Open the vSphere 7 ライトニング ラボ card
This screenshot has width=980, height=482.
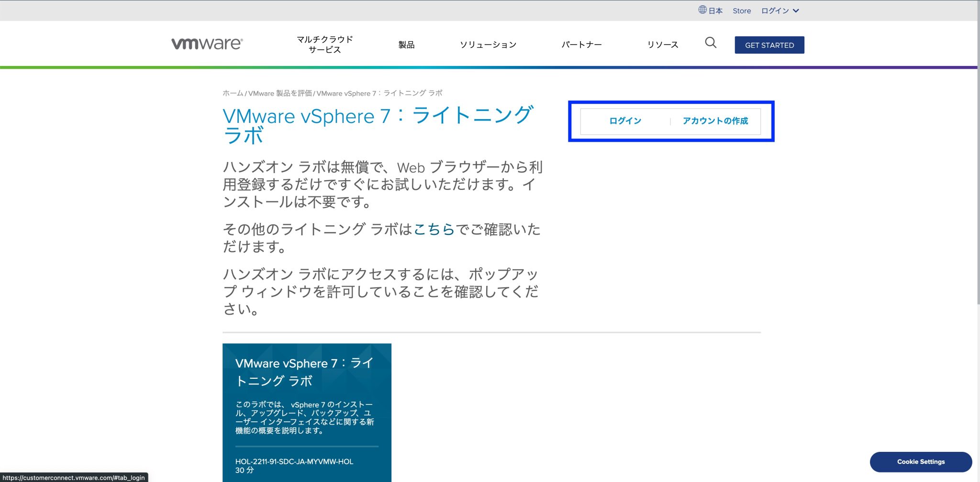click(307, 411)
